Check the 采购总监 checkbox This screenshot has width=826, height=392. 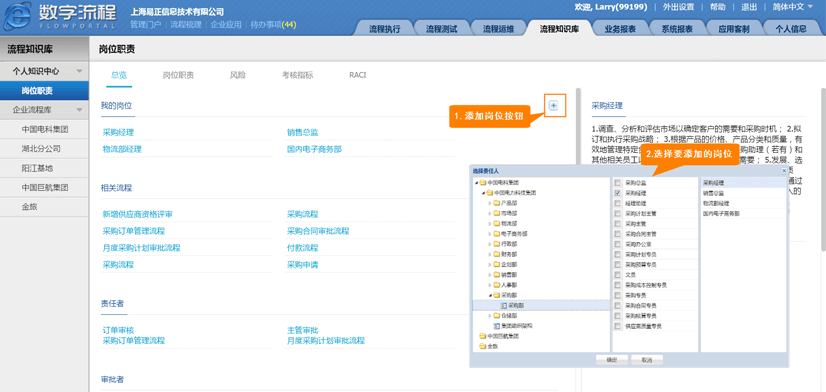[617, 183]
